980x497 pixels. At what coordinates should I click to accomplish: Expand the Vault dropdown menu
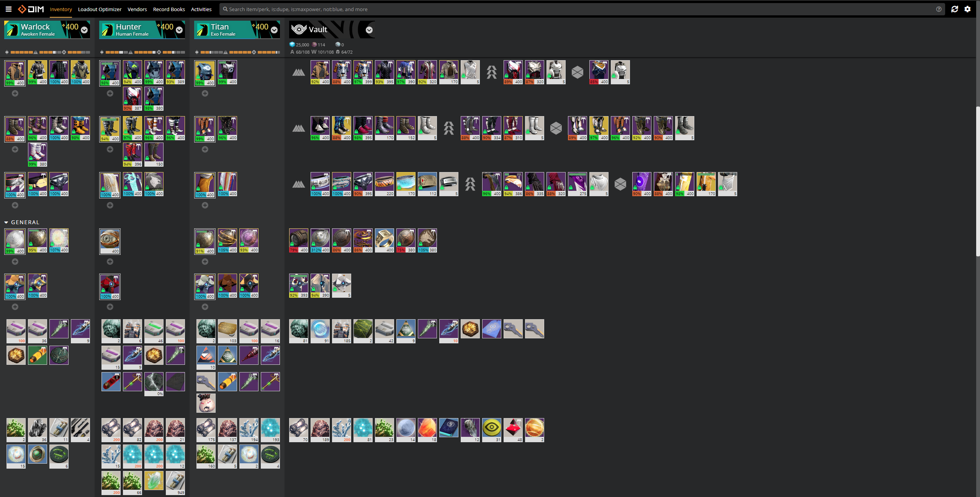click(369, 30)
